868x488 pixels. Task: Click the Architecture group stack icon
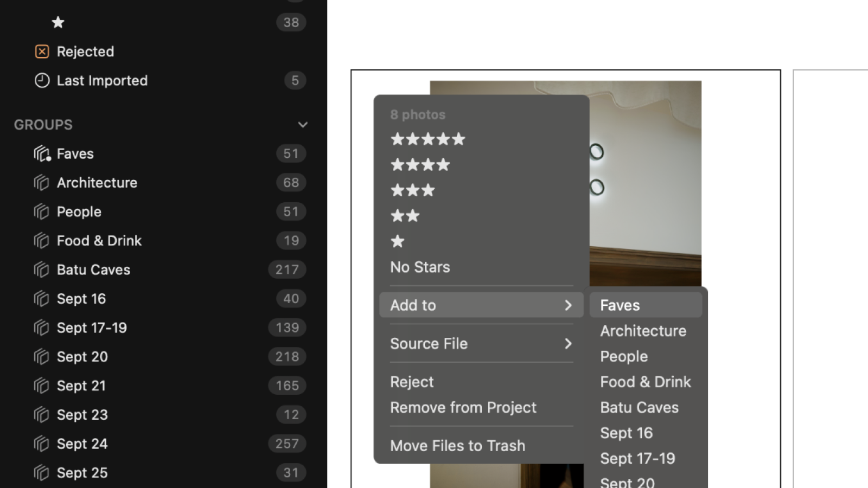click(42, 183)
